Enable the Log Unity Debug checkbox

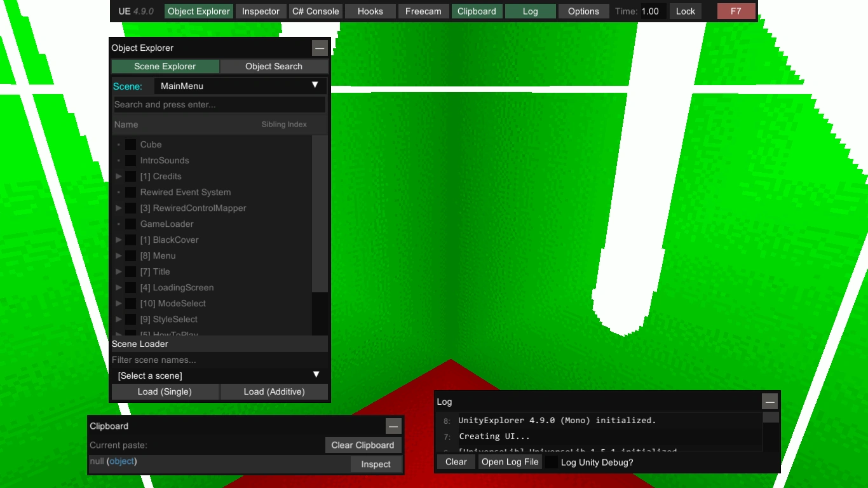(551, 462)
